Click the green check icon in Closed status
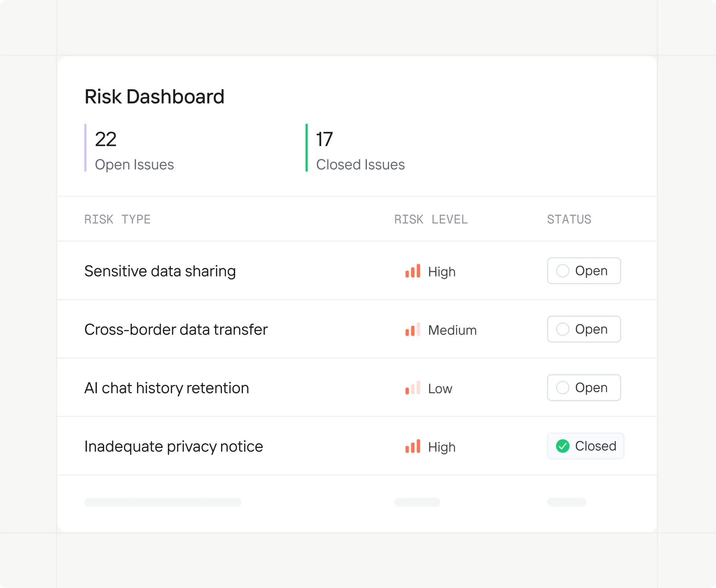The image size is (716, 588). tap(562, 446)
